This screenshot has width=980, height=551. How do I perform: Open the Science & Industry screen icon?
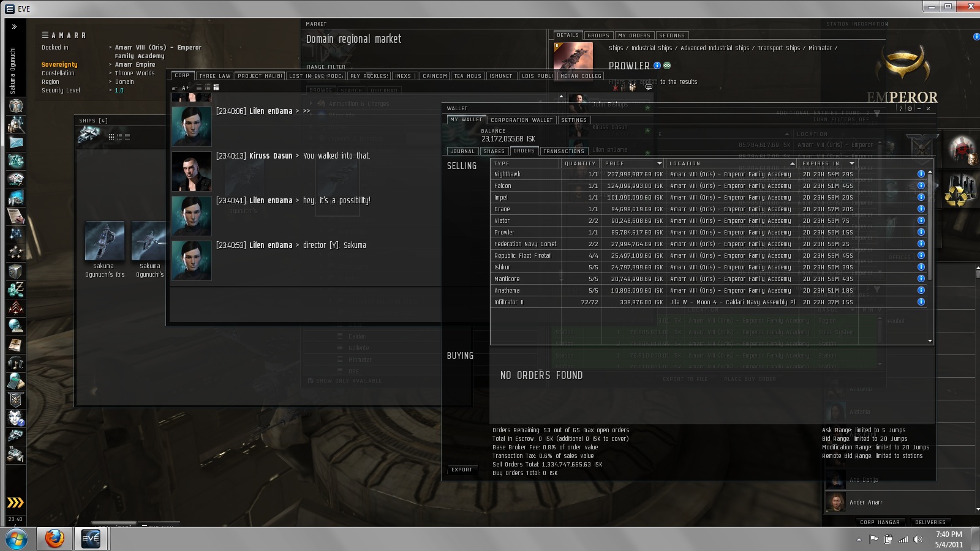(x=16, y=198)
